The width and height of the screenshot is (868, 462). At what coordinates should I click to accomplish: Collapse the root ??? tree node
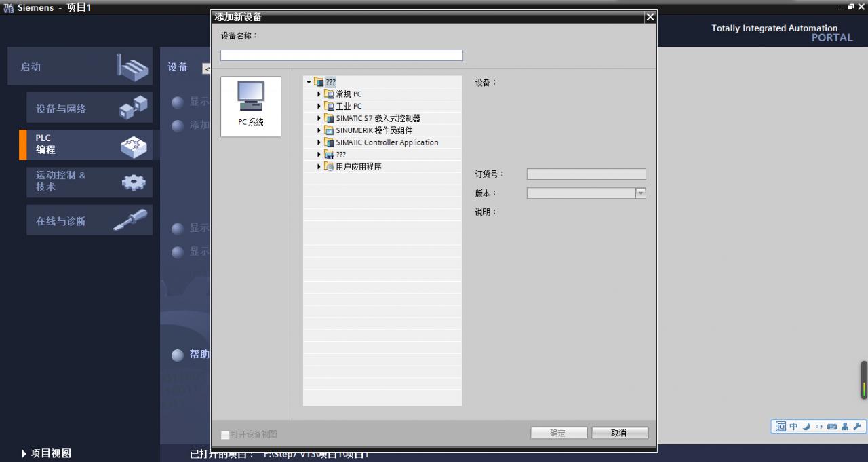pos(309,82)
